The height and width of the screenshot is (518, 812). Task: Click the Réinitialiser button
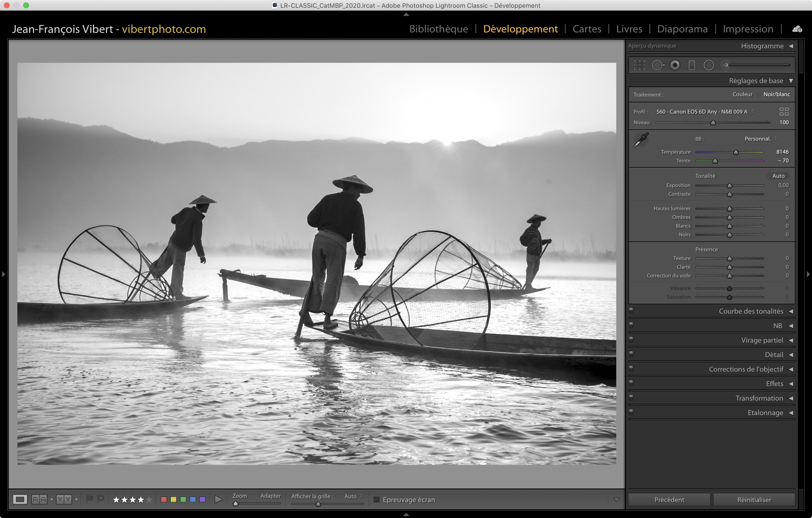point(754,499)
